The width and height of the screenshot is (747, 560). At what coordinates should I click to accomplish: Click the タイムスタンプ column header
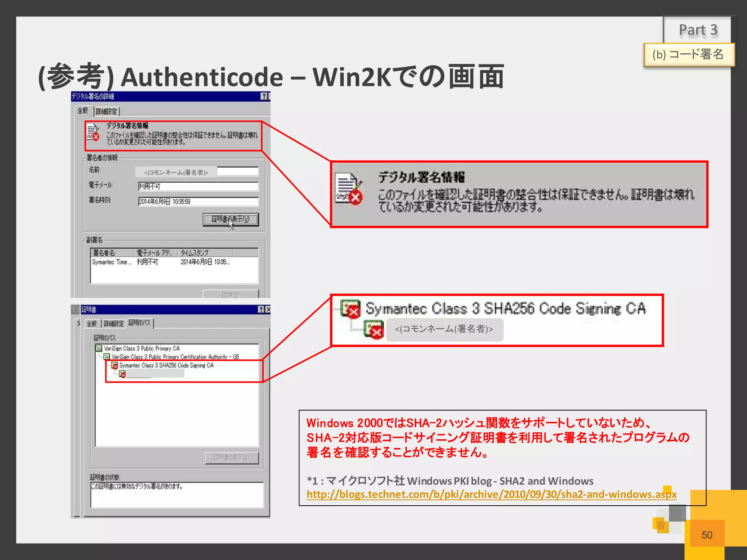[206, 253]
